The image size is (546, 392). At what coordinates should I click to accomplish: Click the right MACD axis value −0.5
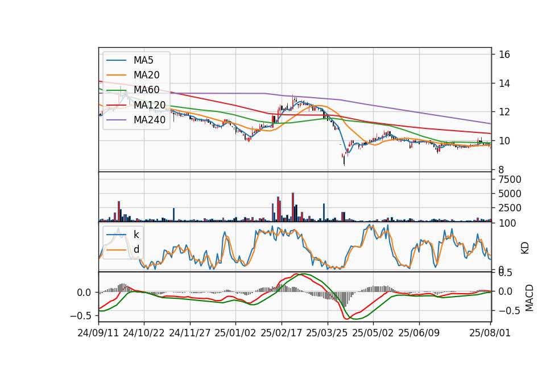[510, 311]
